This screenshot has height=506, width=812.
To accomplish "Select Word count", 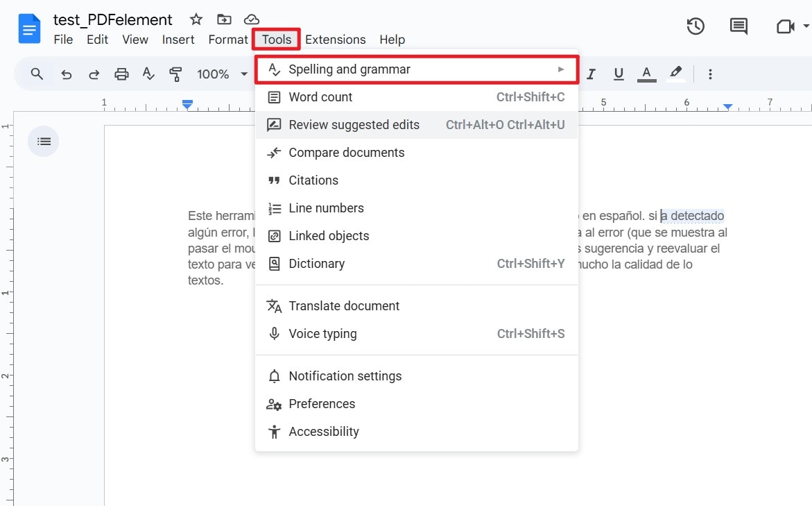I will click(417, 97).
